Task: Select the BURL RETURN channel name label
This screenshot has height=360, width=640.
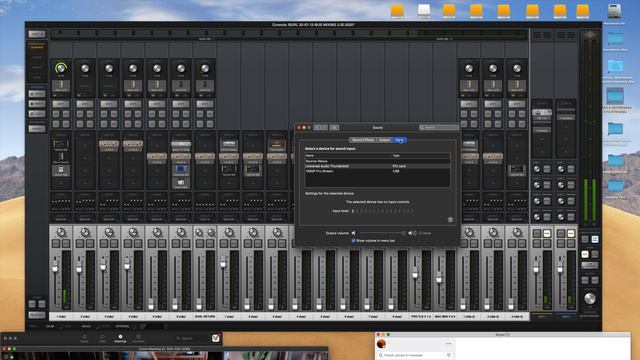Action: coord(205,316)
